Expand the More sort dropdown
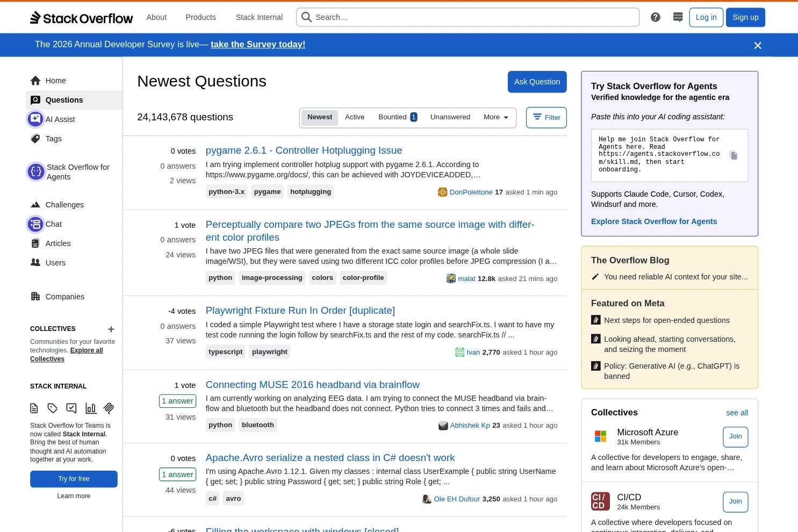The image size is (798, 532). point(496,117)
